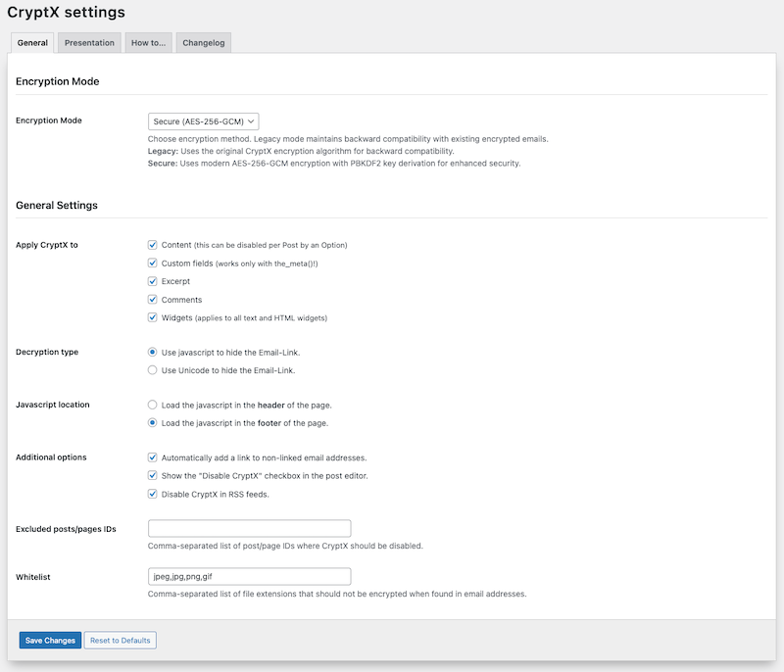The width and height of the screenshot is (784, 672).
Task: Switch to the Presentation tab
Action: point(89,43)
